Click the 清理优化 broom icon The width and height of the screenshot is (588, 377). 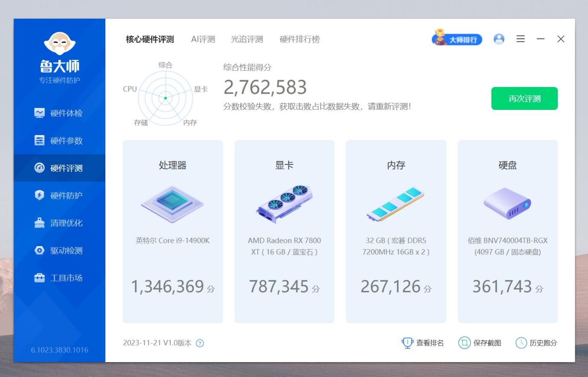pos(39,223)
